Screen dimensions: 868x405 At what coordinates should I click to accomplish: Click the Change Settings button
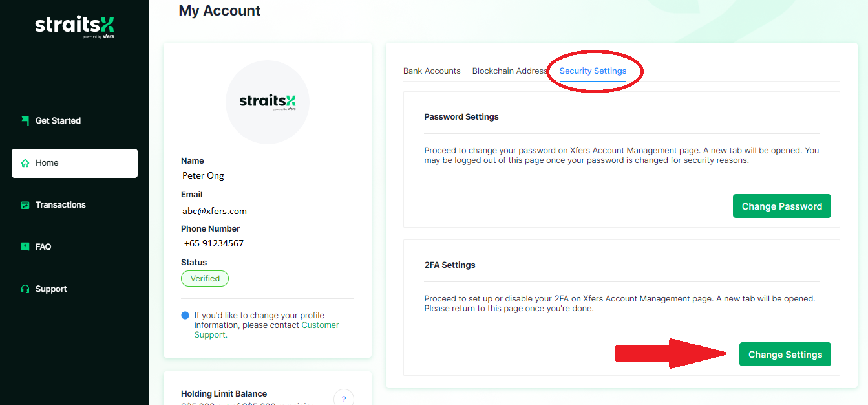point(785,355)
